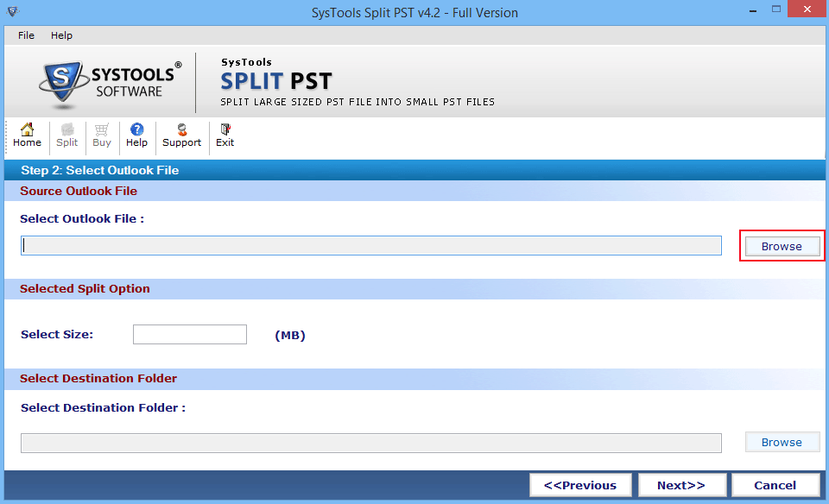
Task: Maximize the Split PST window
Action: [776, 9]
